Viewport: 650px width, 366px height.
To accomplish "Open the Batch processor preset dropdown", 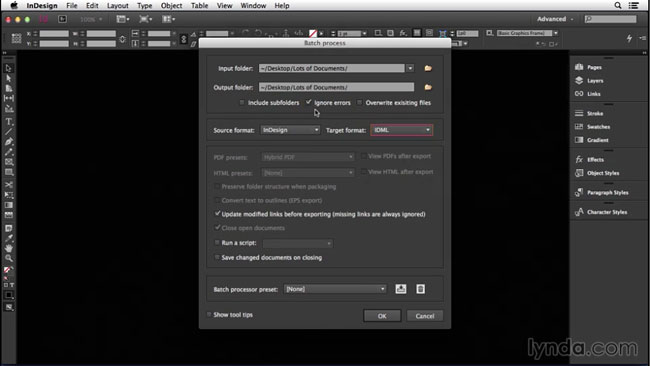I will [x=335, y=289].
